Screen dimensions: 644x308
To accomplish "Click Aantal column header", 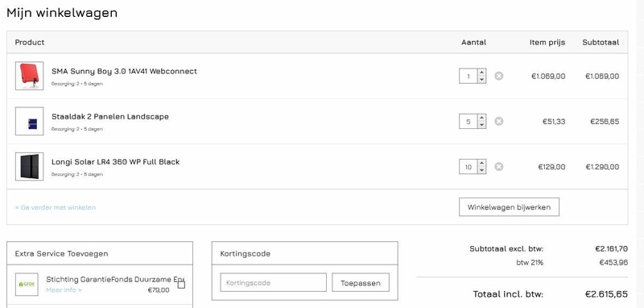I will (x=473, y=42).
